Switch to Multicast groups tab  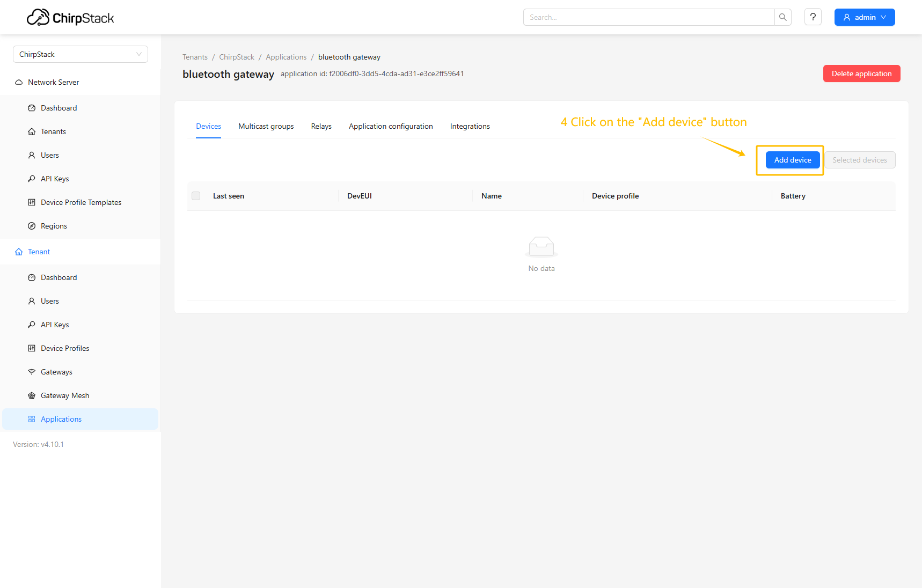pyautogui.click(x=266, y=126)
